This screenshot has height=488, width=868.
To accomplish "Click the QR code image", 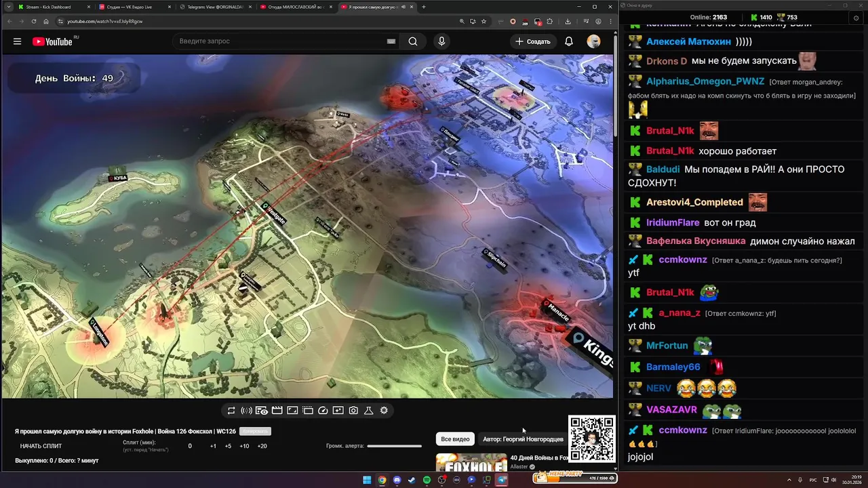I will [x=592, y=439].
